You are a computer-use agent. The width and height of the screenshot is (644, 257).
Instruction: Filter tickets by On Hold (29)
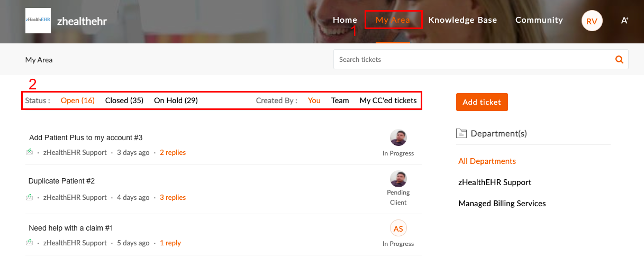pyautogui.click(x=176, y=100)
